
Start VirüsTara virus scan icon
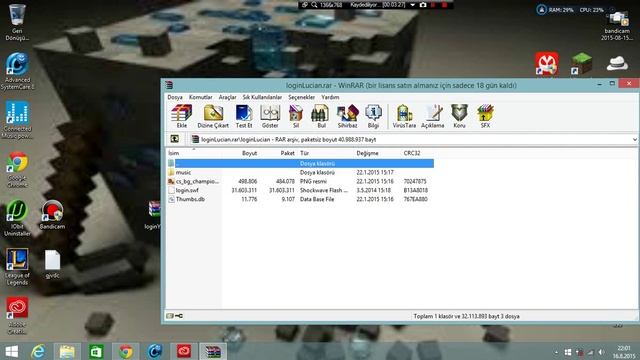(404, 116)
